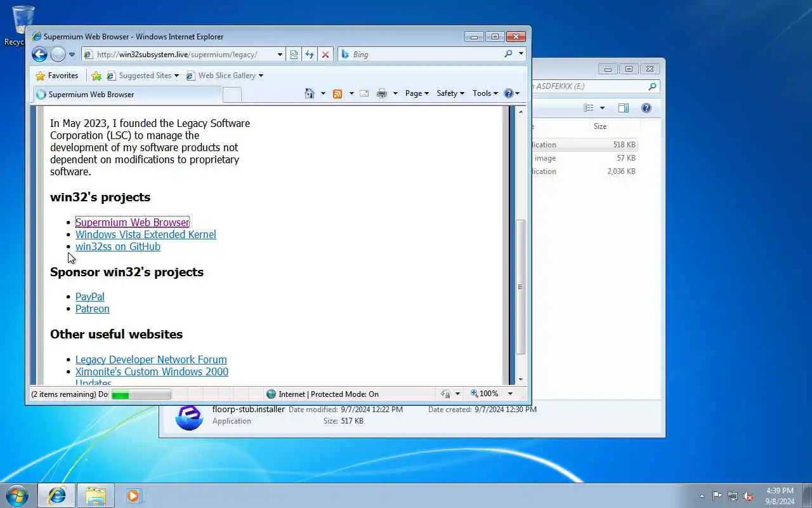Viewport: 812px width, 508px height.
Task: Follow the Supermium Web Browser link
Action: tap(132, 222)
